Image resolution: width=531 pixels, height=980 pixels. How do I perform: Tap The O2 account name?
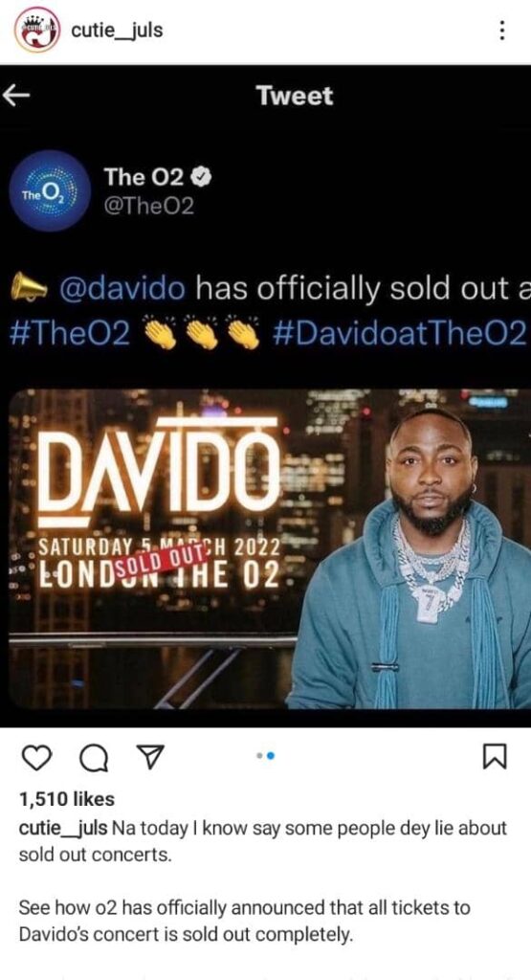tap(144, 177)
